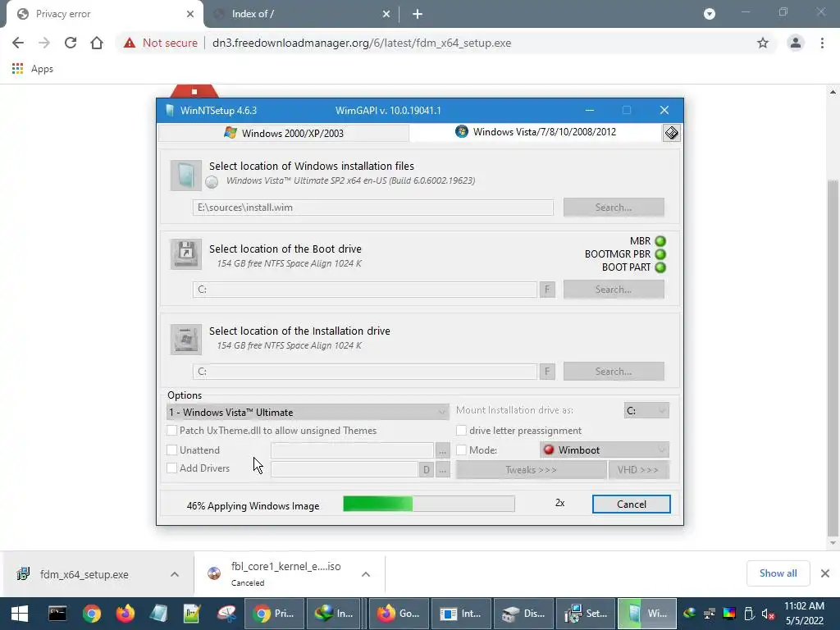This screenshot has width=840, height=630.
Task: Click Search for the Installation drive
Action: tap(614, 372)
